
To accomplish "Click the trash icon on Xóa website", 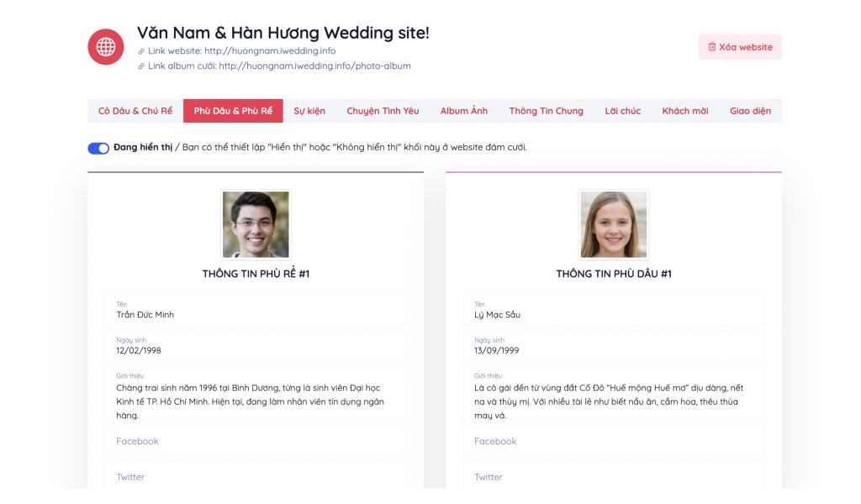I will (x=711, y=47).
